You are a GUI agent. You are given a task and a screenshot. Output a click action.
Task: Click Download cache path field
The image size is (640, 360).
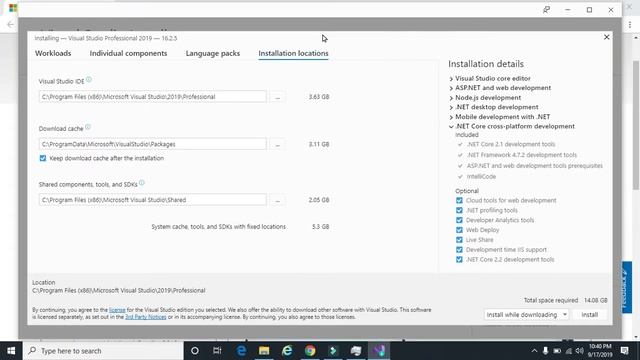pos(153,144)
